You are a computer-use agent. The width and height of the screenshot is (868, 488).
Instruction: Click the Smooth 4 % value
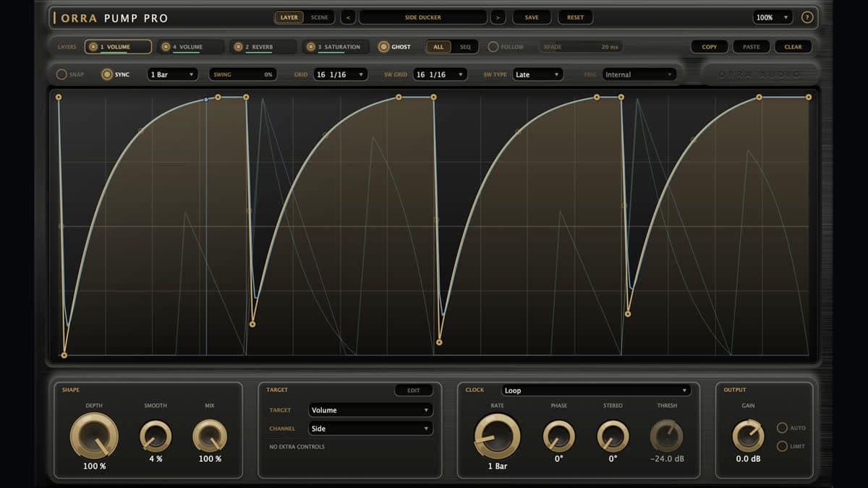coord(156,459)
